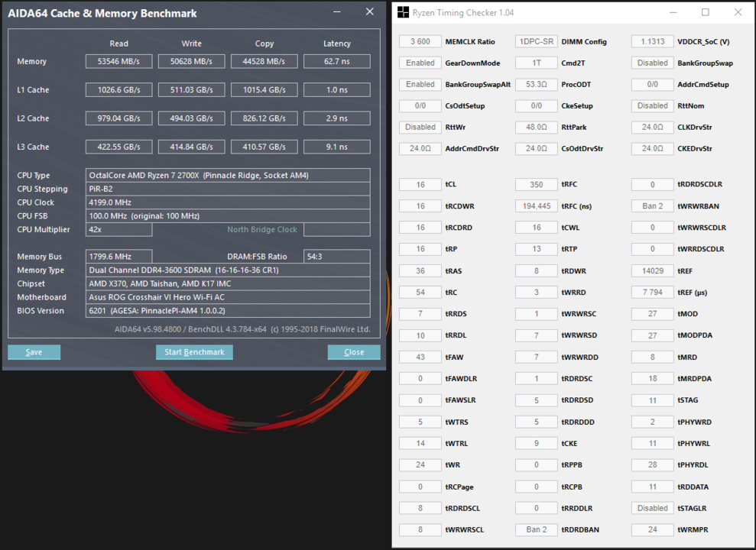Click the BankGroupSwapAlt Enabled field
The image size is (756, 550).
tap(420, 84)
